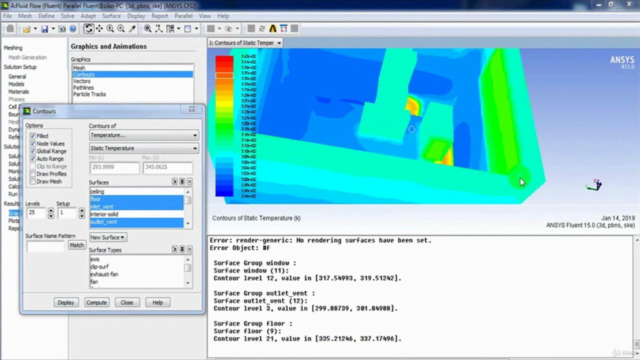The height and width of the screenshot is (360, 640).
Task: Click the gray square display toolbar icon
Action: click(x=211, y=29)
